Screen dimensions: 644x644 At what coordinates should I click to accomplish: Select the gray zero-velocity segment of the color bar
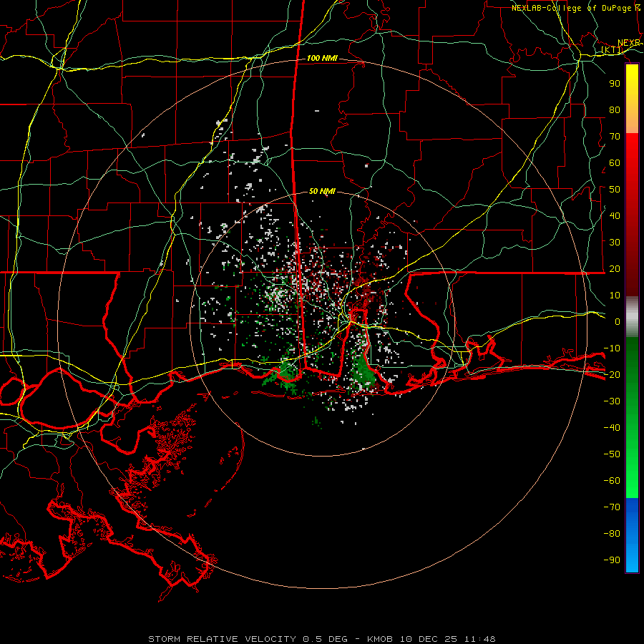pyautogui.click(x=632, y=317)
